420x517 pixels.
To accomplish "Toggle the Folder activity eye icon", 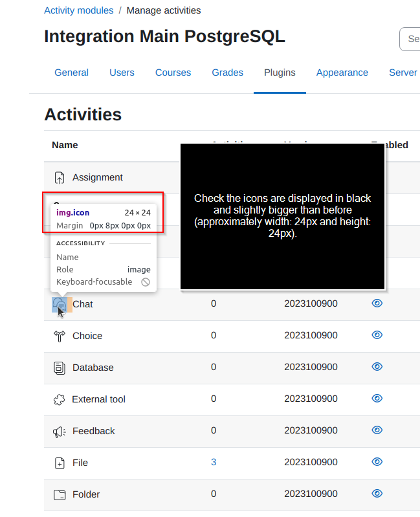I will 377,493.
